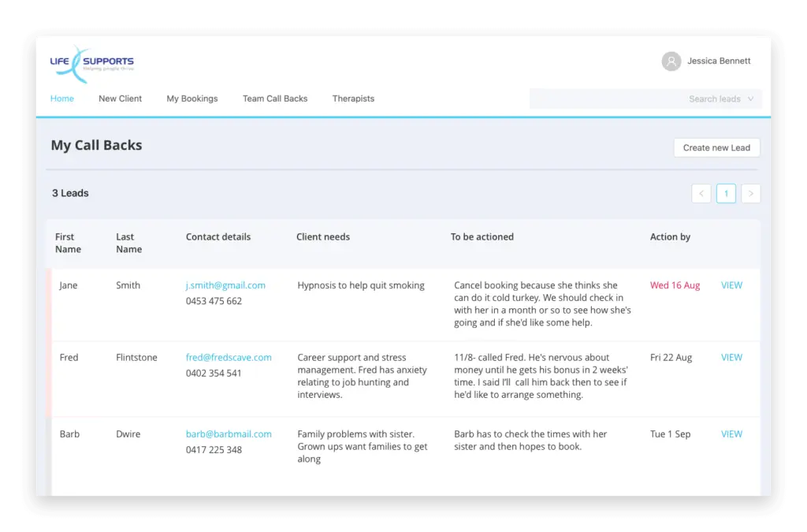The width and height of the screenshot is (807, 532).
Task: Select the last name Smith
Action: point(128,285)
